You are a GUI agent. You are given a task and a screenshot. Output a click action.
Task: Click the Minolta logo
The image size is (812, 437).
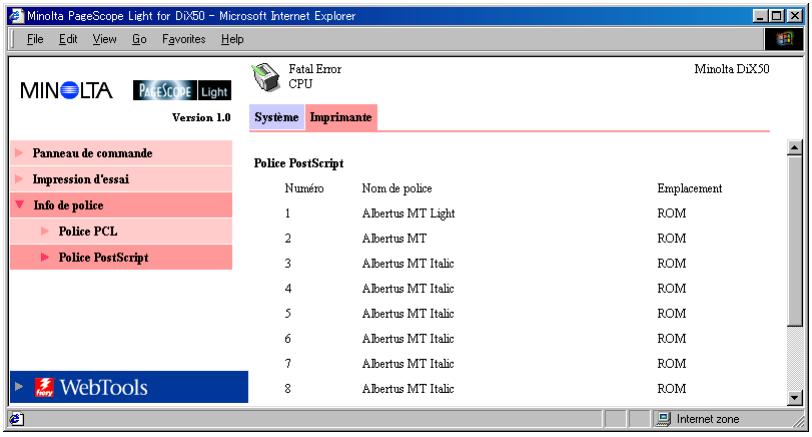point(66,91)
